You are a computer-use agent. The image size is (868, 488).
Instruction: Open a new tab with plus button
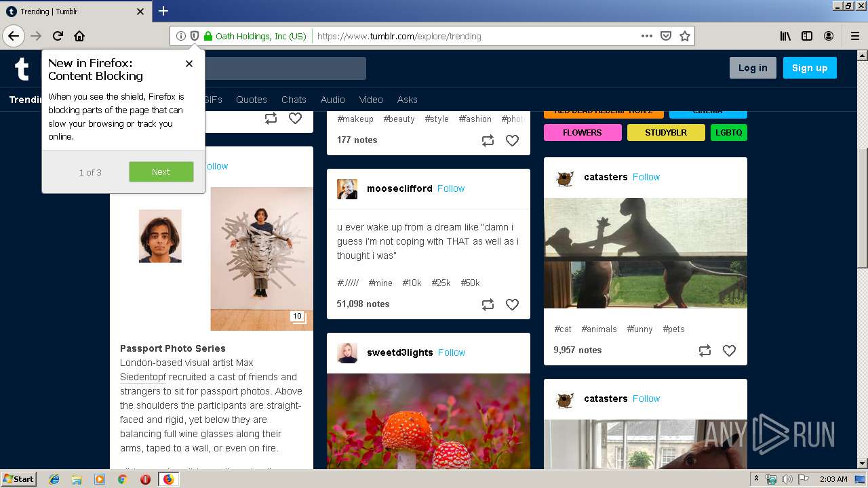[x=163, y=11]
